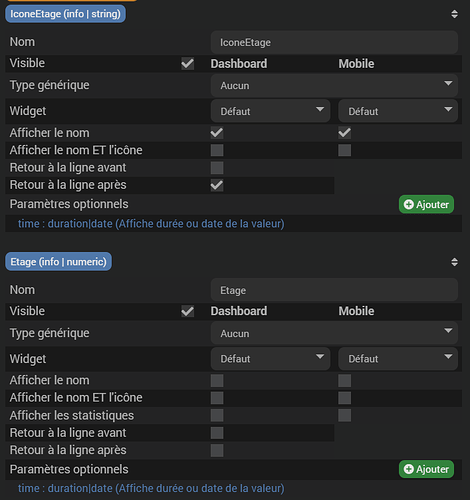The image size is (470, 500).
Task: Click Ajouter button under IconeEtage optional parameters
Action: click(x=426, y=204)
